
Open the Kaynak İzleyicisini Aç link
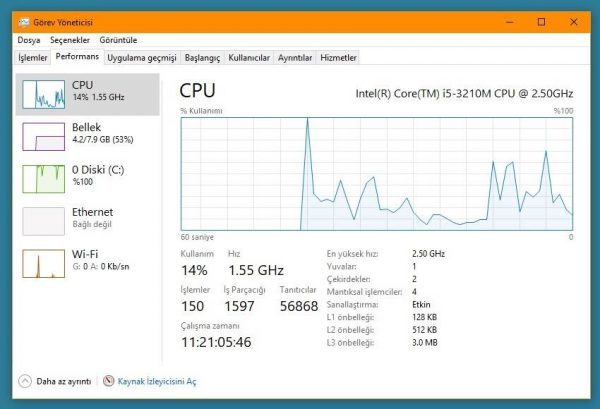[157, 381]
